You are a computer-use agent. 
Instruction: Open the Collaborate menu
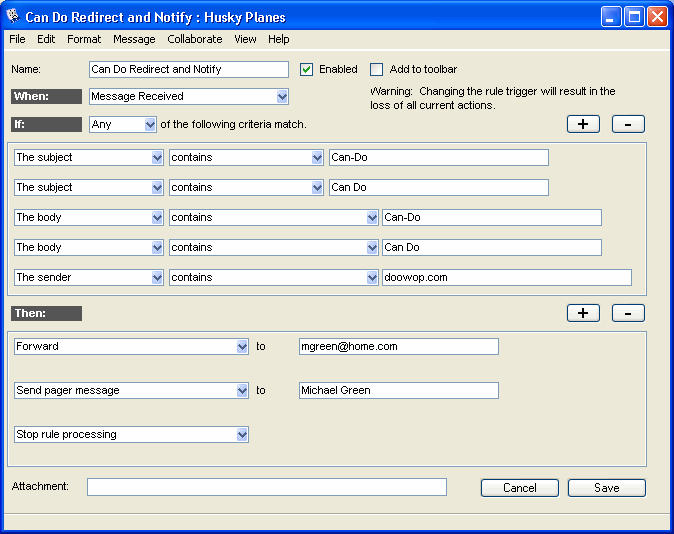(195, 39)
